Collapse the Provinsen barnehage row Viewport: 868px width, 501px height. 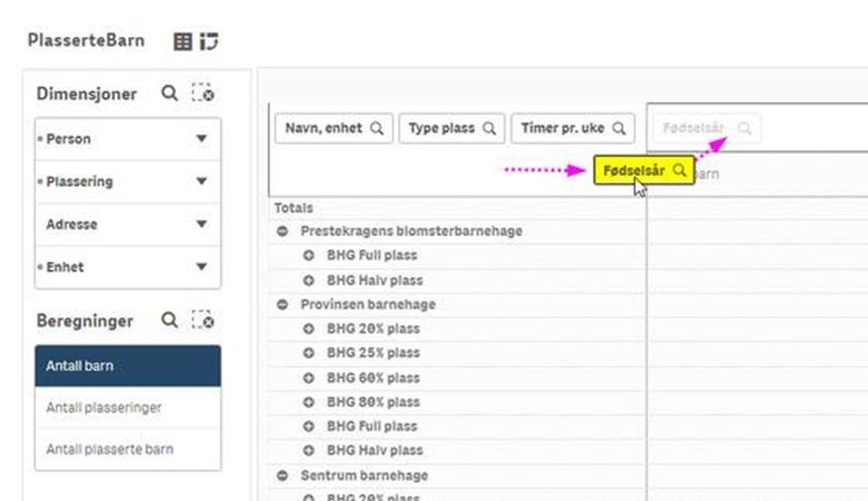pos(283,305)
